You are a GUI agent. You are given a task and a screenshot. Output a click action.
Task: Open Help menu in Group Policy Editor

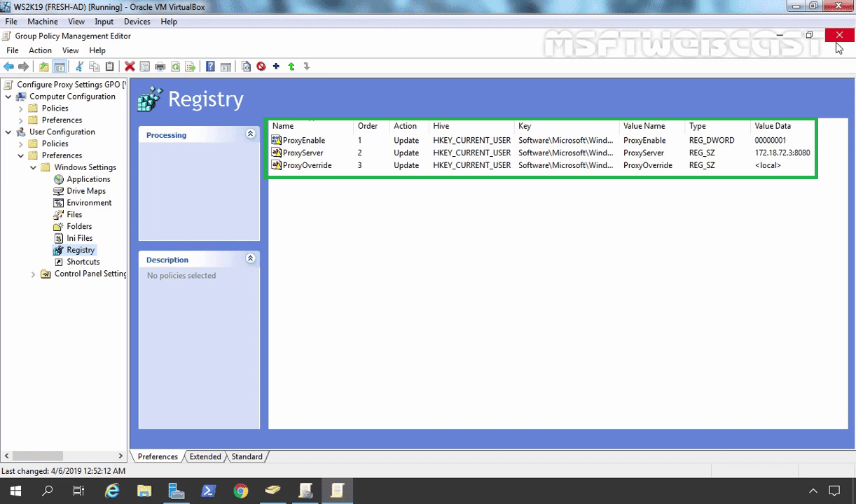tap(97, 50)
